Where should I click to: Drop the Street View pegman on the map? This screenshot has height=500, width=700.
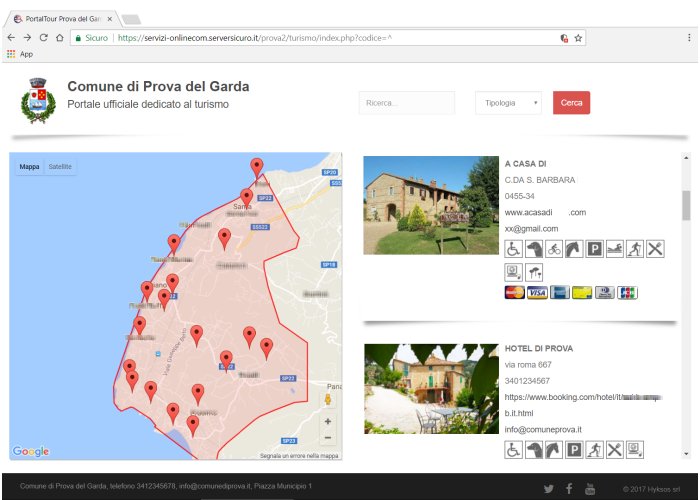coord(327,399)
